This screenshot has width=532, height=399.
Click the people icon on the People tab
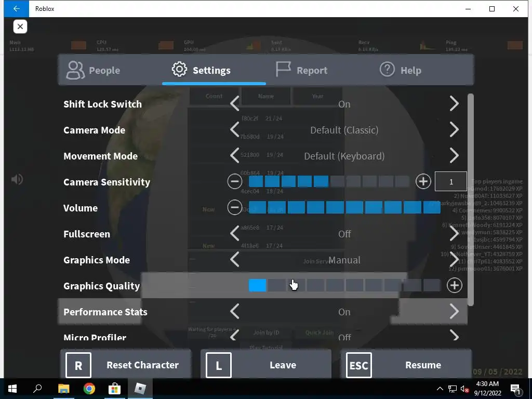[75, 70]
